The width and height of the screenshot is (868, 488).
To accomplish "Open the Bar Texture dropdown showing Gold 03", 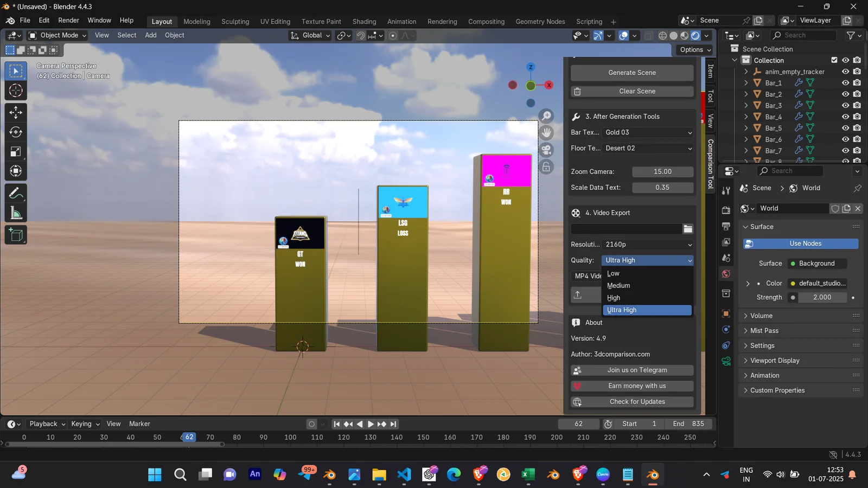I will pos(647,132).
